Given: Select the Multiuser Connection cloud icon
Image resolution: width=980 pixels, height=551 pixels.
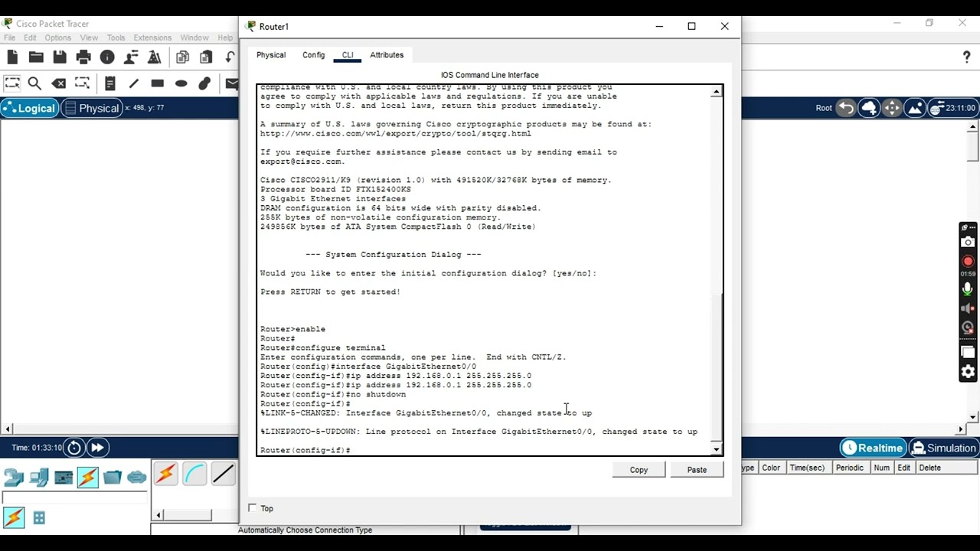Looking at the screenshot, I should click(x=137, y=478).
